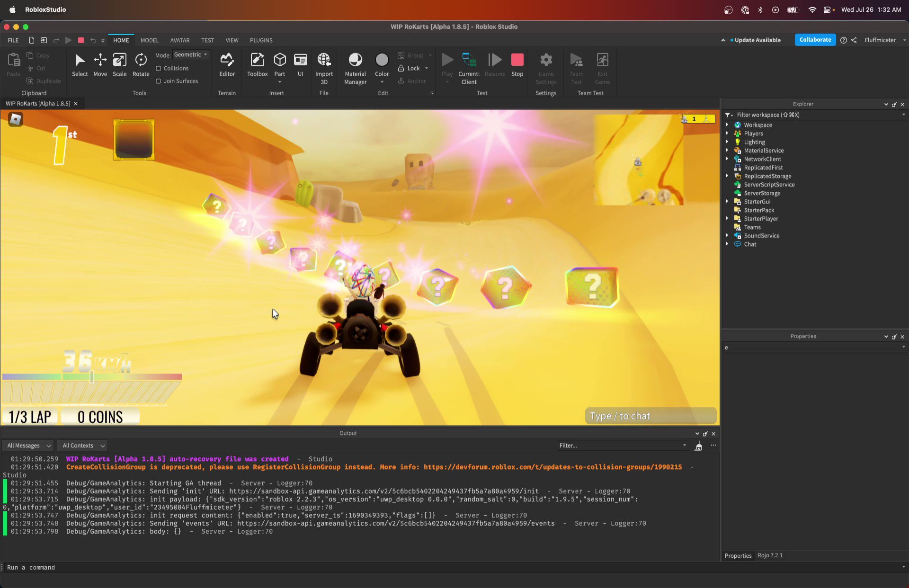Expand the Lighting tree node
909x588 pixels.
coord(727,142)
